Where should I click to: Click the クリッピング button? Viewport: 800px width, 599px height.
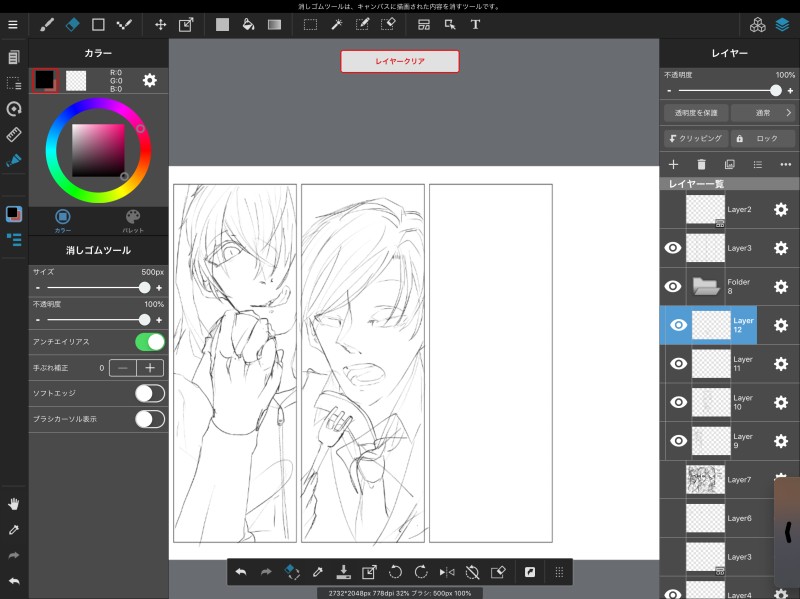click(x=696, y=138)
